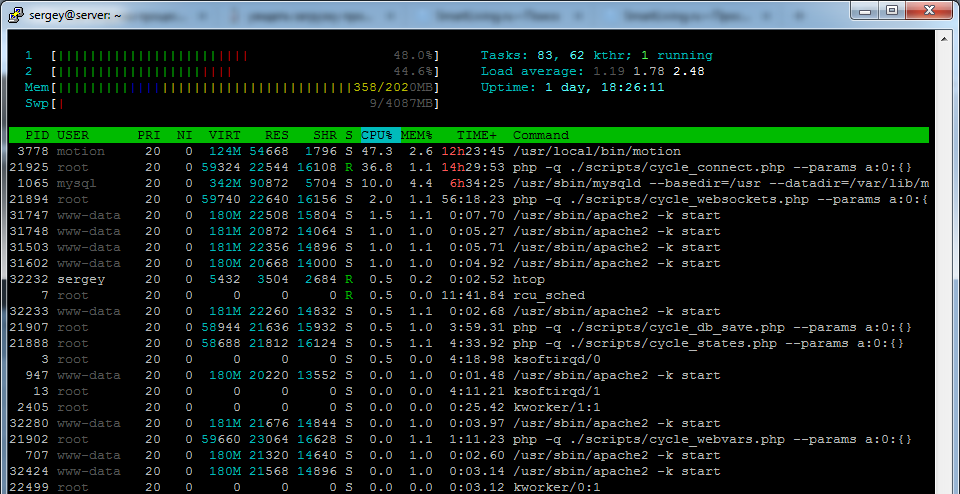The height and width of the screenshot is (494, 960).
Task: Sort processes by the USER column header
Action: [73, 135]
